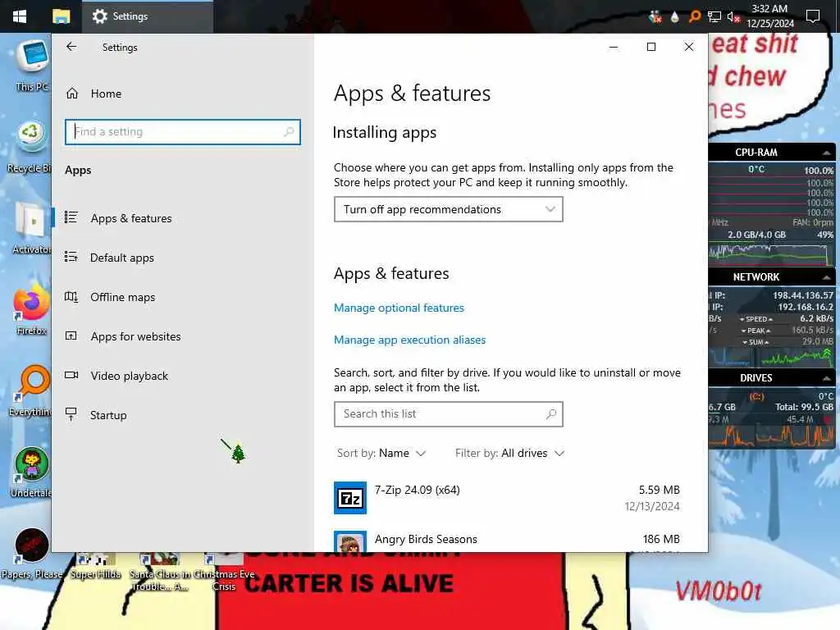
Task: Open the Super Hilda desktop shortcut
Action: (x=95, y=568)
